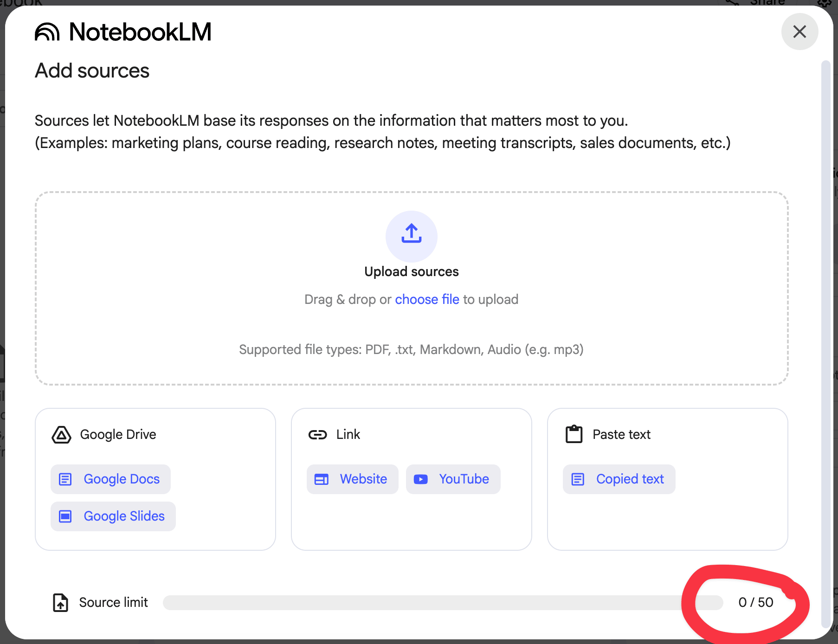Click the NotebookLM logo icon
This screenshot has width=838, height=644.
47,32
